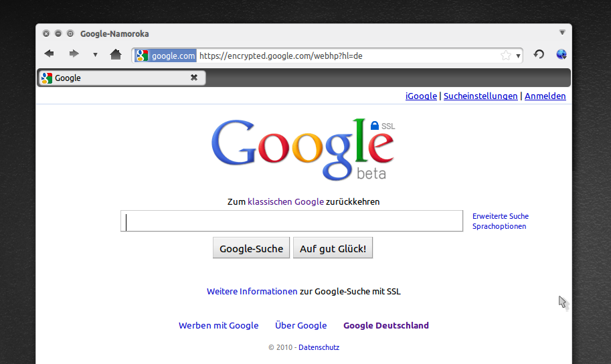This screenshot has height=364, width=611.
Task: Open the iGoogle link
Action: click(421, 96)
